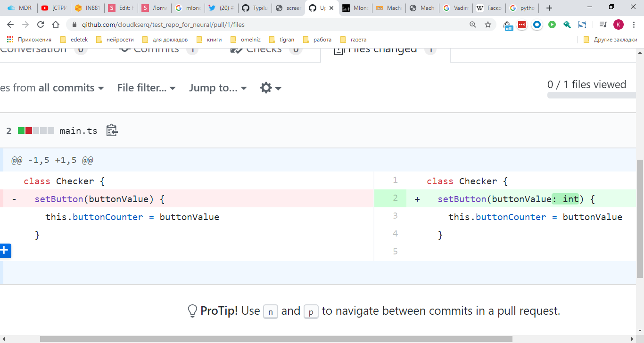644x343 pixels.
Task: Open the edetek bookmark folder
Action: 74,40
